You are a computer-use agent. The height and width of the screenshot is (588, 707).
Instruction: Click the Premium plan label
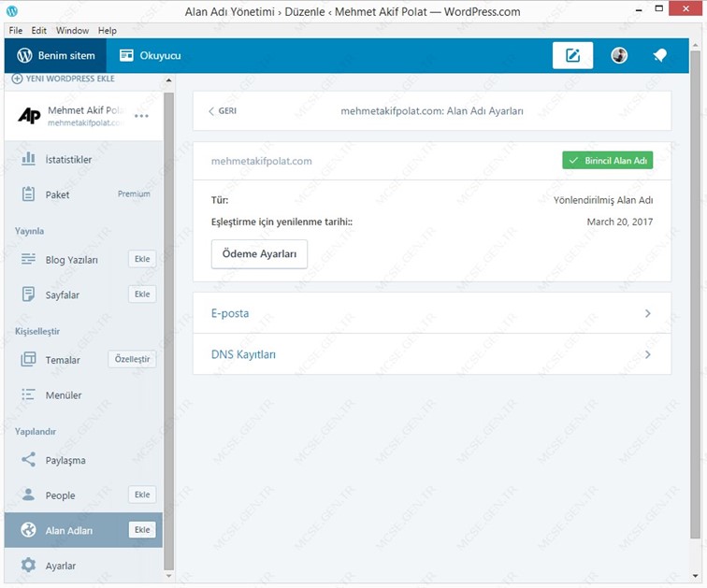pyautogui.click(x=134, y=194)
